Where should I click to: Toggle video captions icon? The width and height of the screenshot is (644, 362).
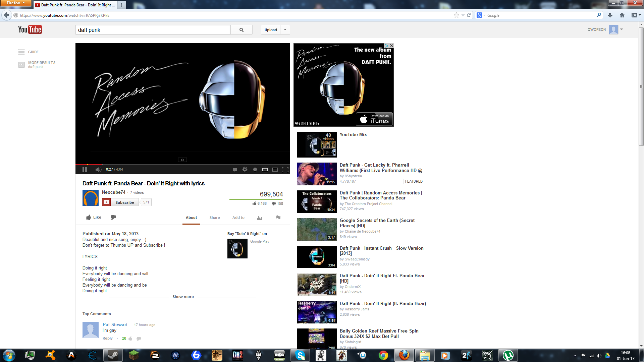(235, 170)
